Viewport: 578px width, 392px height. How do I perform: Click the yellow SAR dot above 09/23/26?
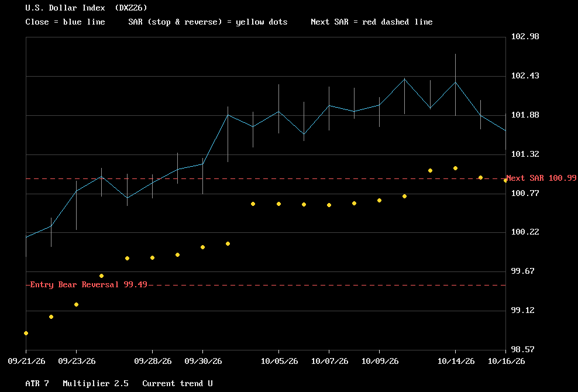[76, 305]
